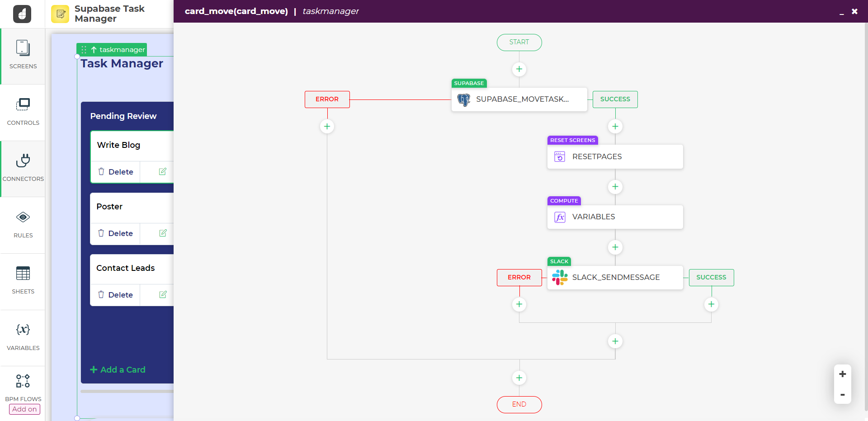Zoom out the flow canvas
Viewport: 868px width, 421px height.
842,395
